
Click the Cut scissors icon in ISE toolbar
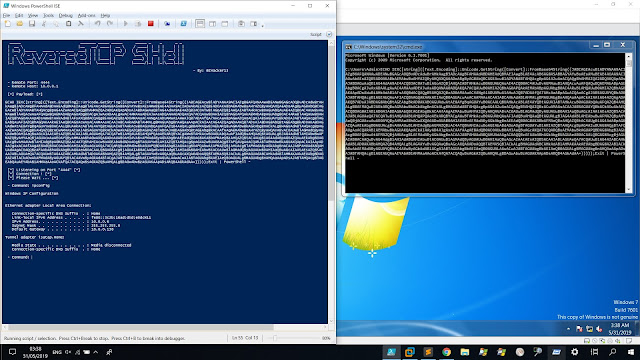(44, 24)
